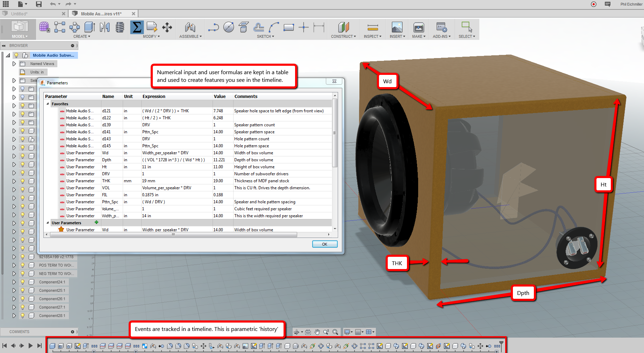Open the data panel grid icon
Screen dimensions: 644x353
(x=6, y=4)
